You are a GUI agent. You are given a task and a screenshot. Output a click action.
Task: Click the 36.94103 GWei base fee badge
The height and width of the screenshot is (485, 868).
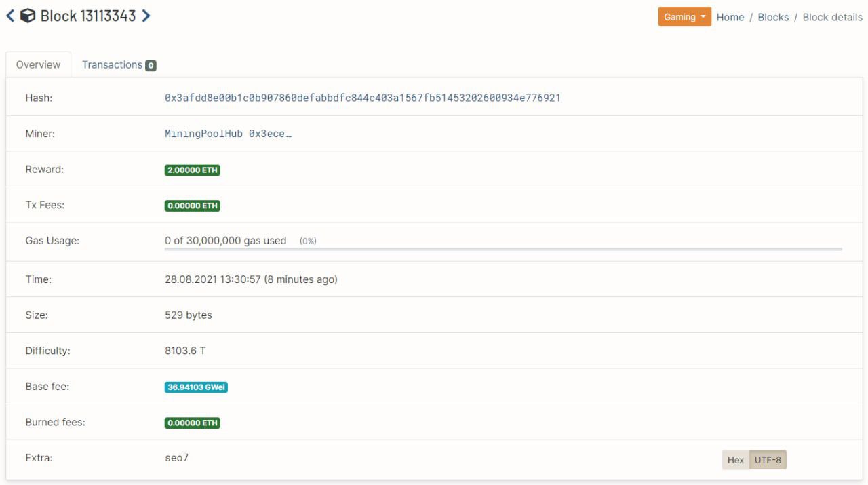pyautogui.click(x=196, y=387)
